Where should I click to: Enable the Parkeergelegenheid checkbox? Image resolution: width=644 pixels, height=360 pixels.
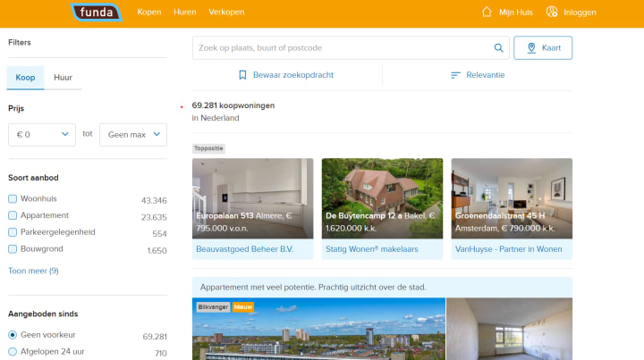13,232
